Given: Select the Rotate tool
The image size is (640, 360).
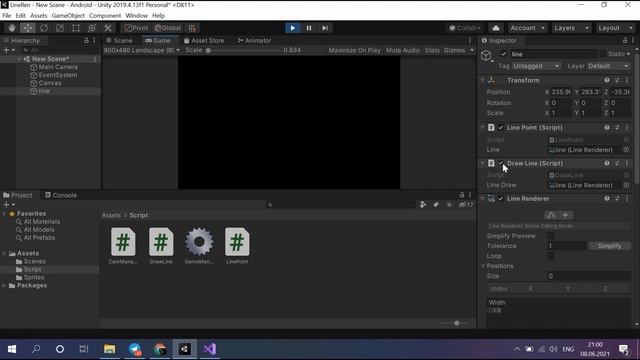Looking at the screenshot, I should pos(44,28).
